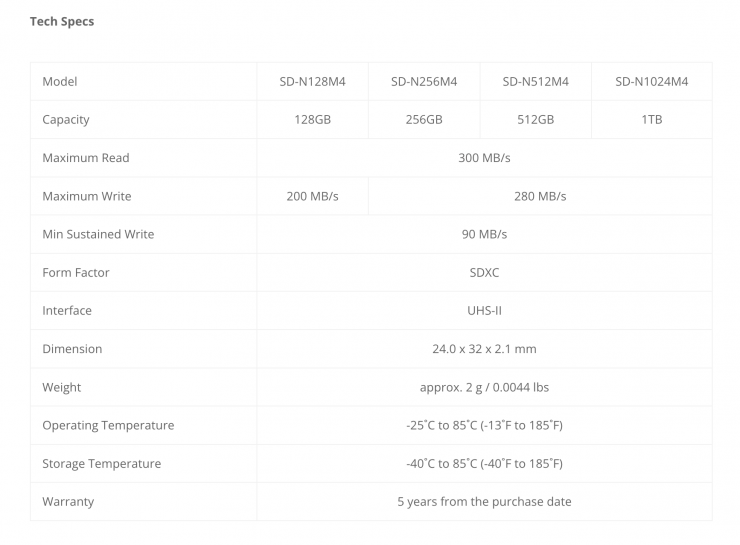The height and width of the screenshot is (545, 740).
Task: Click the 256GB capacity value
Action: tap(424, 120)
